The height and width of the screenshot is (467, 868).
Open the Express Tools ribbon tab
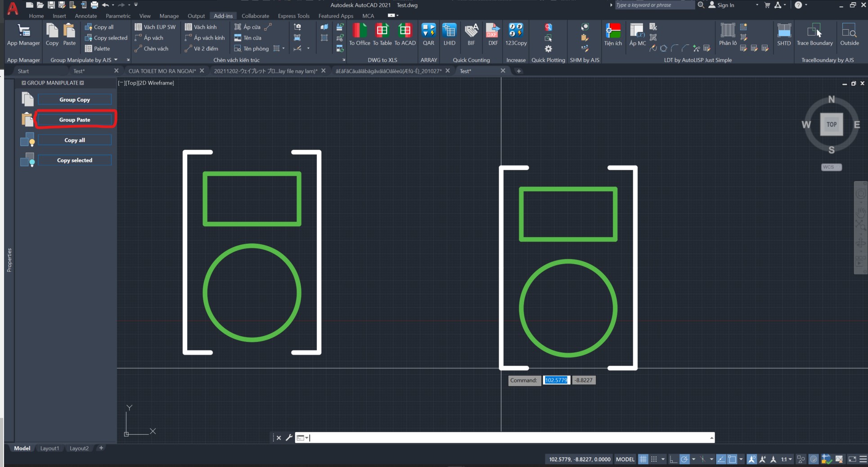[293, 16]
